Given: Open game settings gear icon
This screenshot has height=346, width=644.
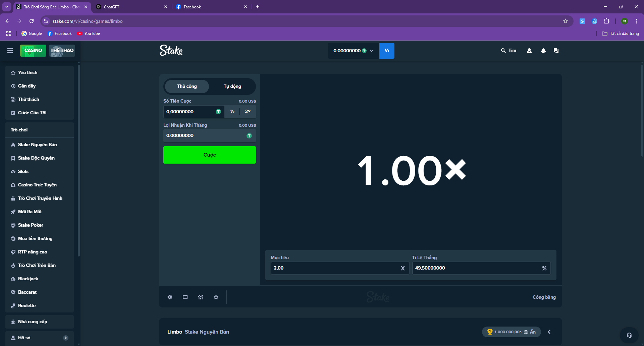Looking at the screenshot, I should [170, 297].
